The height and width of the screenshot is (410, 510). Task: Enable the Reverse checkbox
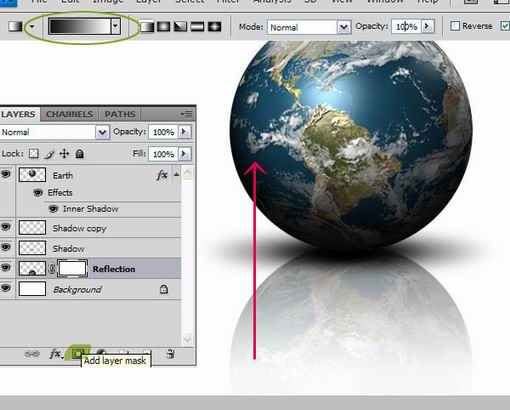pos(455,26)
